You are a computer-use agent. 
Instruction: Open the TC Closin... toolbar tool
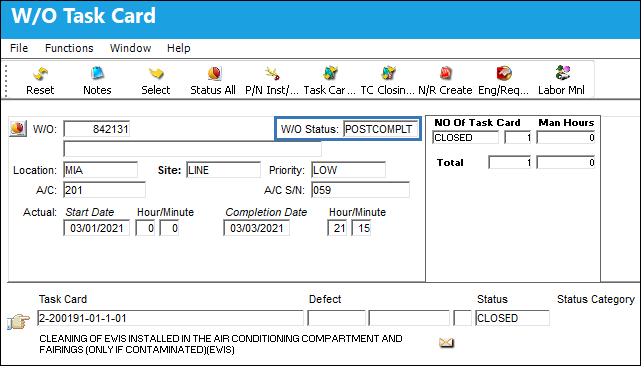click(x=388, y=81)
